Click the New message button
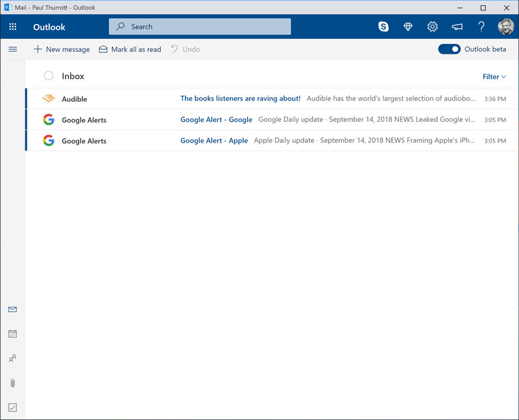519x420 pixels. click(x=62, y=49)
